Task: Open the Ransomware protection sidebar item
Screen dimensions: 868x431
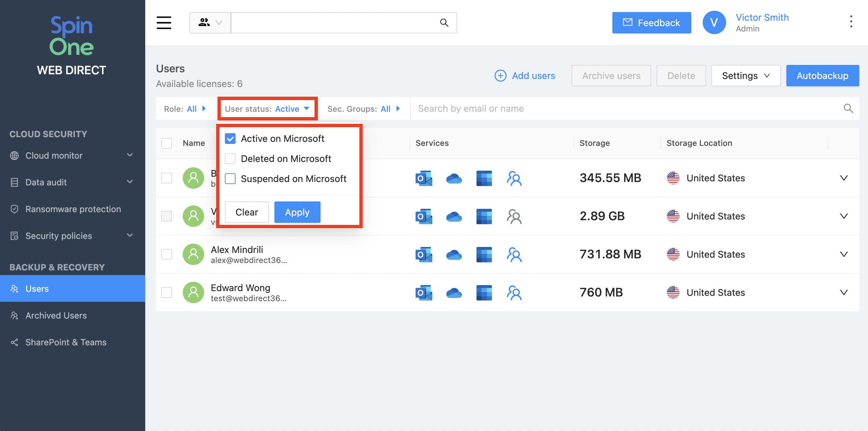Action: coord(73,209)
